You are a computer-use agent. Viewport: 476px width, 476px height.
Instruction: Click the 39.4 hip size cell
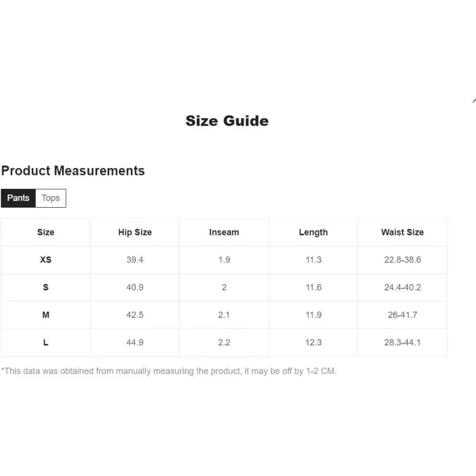coord(135,260)
